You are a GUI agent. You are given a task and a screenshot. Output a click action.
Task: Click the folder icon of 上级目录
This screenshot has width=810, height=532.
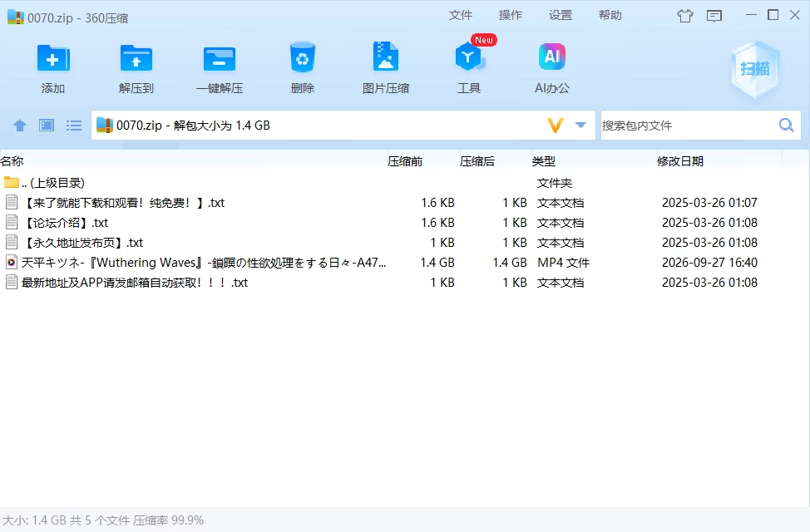(x=11, y=182)
